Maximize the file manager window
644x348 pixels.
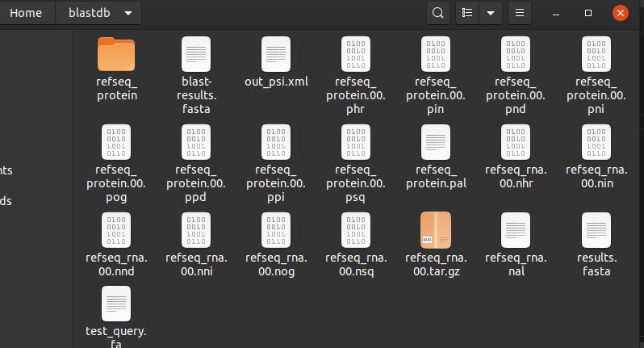click(588, 13)
